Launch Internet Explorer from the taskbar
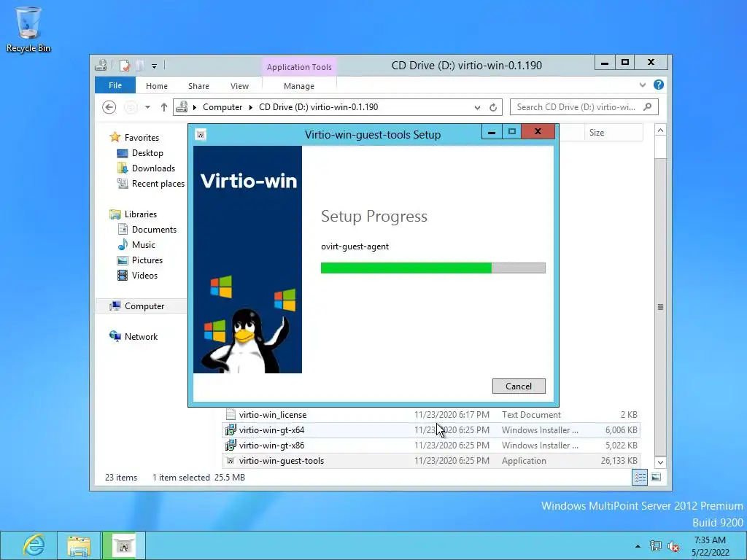 [x=34, y=545]
